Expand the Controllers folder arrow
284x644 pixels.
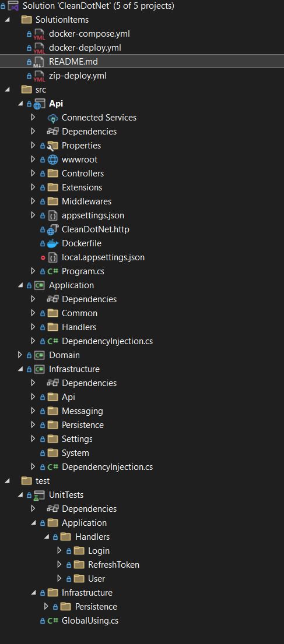click(33, 174)
